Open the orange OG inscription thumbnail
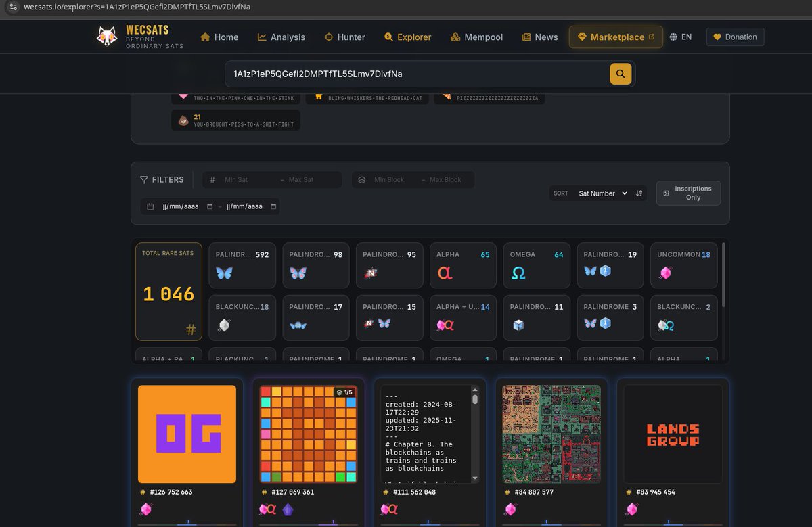 187,434
